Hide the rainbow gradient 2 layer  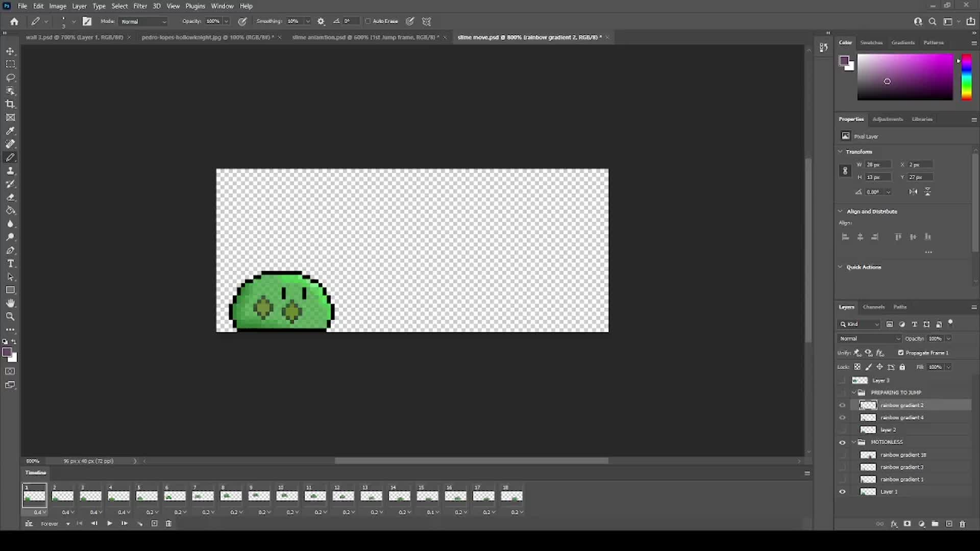[x=842, y=405]
